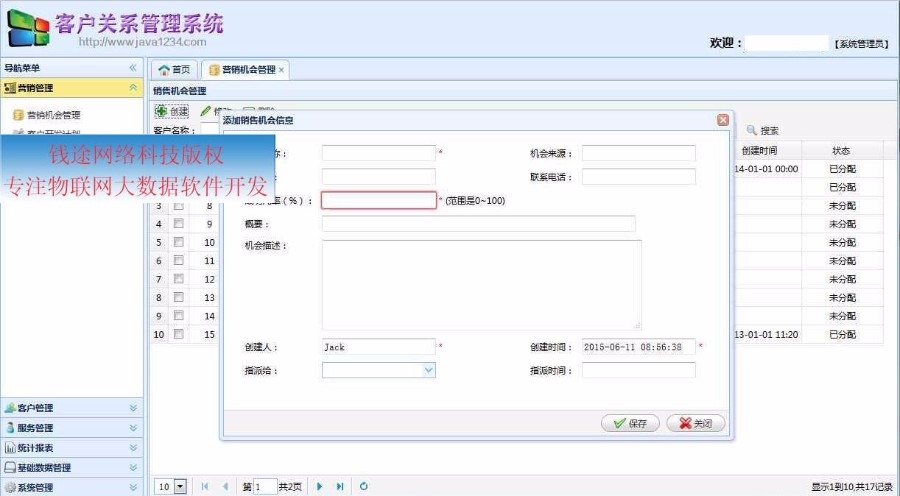
Task: Expand the 系统管理 section
Action: coord(71,487)
